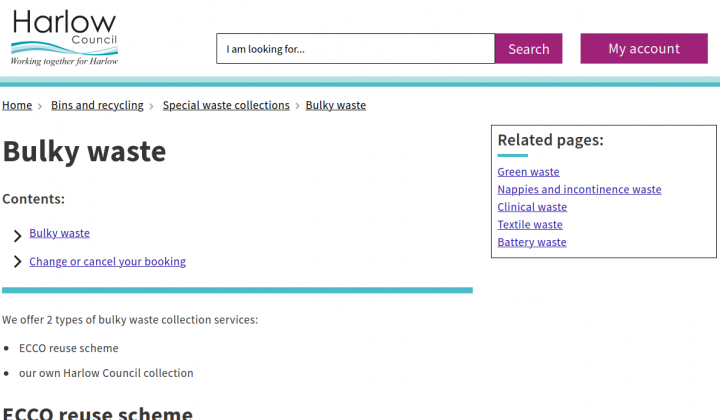Image resolution: width=720 pixels, height=420 pixels.
Task: Click the Related pages heading
Action: click(x=551, y=140)
